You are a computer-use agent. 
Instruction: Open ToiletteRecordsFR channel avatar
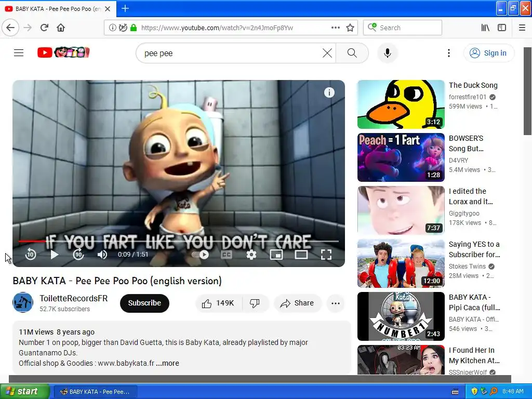[23, 302]
